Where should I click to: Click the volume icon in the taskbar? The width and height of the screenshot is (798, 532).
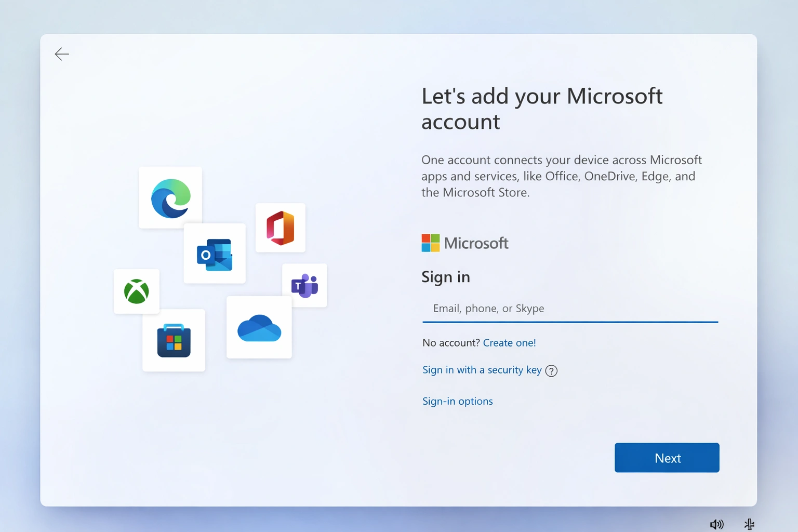pos(716,524)
